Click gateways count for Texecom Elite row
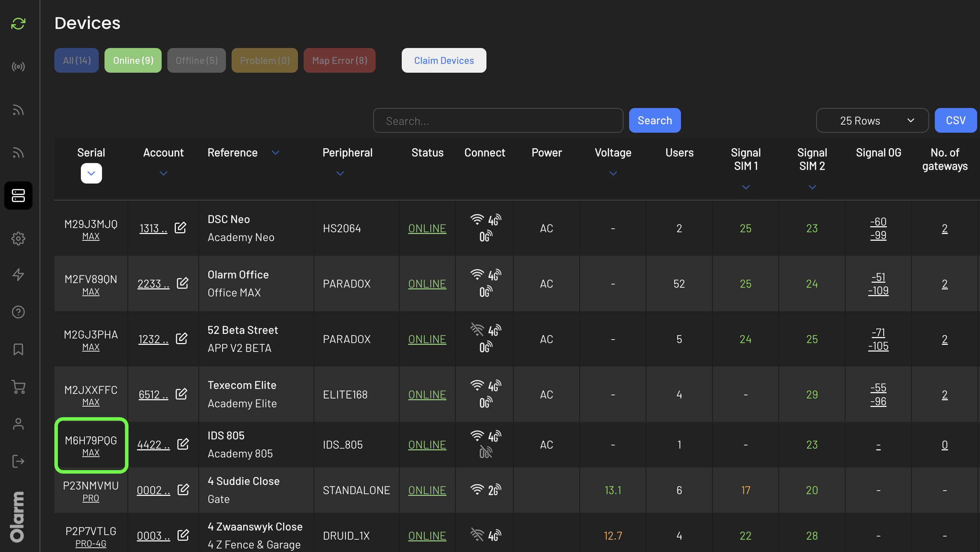Screen dimensions: 980x552 point(945,395)
